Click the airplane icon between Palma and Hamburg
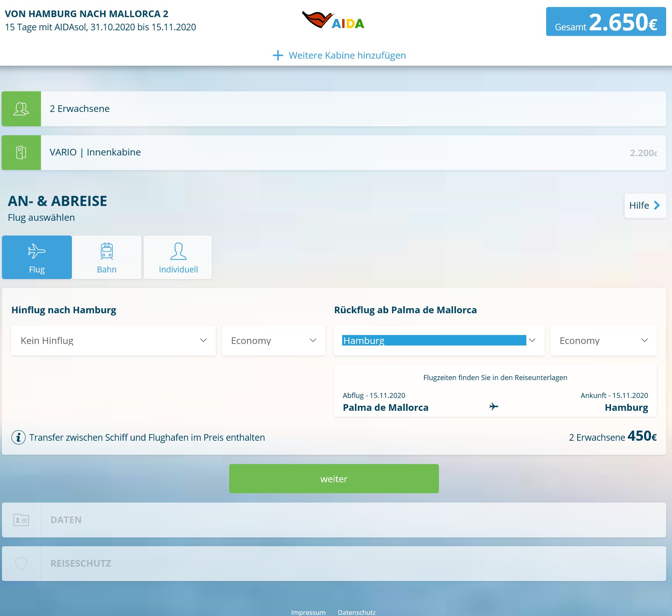 [x=494, y=407]
